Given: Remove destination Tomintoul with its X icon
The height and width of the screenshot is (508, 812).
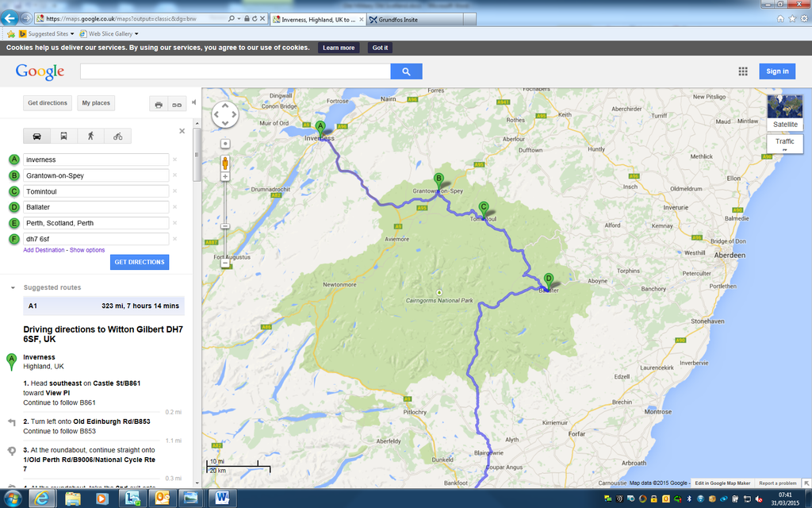Looking at the screenshot, I should (175, 191).
